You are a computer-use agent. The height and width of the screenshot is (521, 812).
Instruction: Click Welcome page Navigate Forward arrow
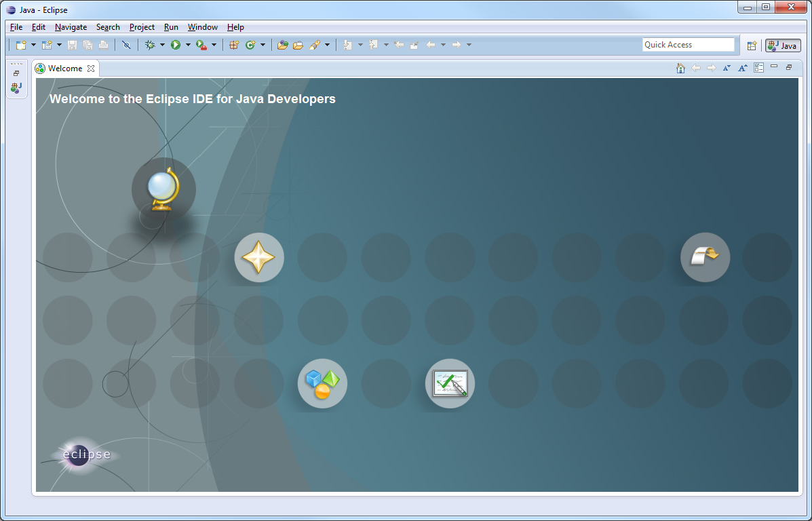(712, 68)
